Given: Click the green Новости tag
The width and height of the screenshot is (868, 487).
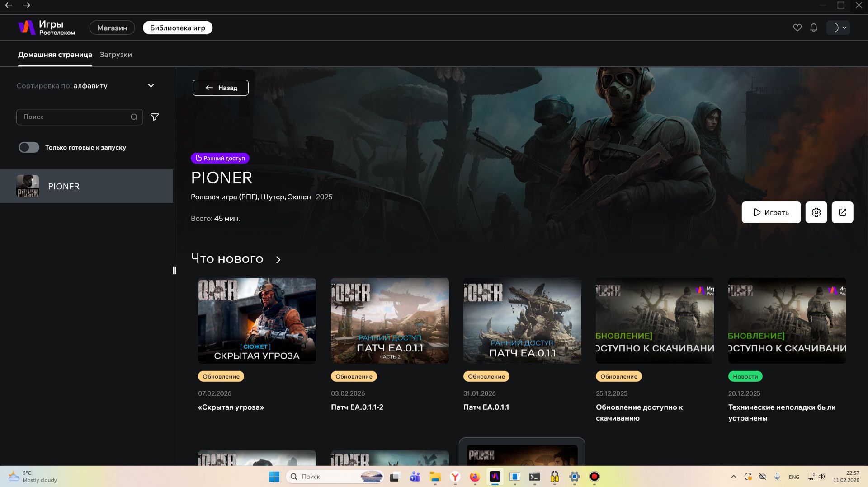Looking at the screenshot, I should pos(745,376).
